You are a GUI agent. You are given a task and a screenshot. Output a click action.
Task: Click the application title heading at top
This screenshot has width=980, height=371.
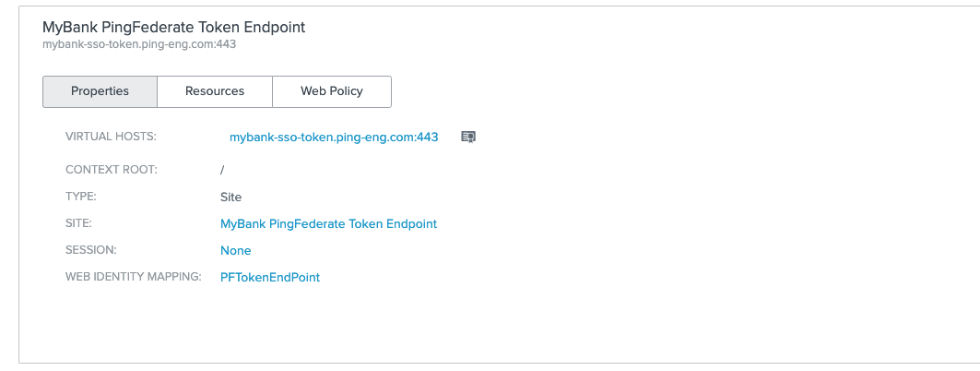point(173,27)
